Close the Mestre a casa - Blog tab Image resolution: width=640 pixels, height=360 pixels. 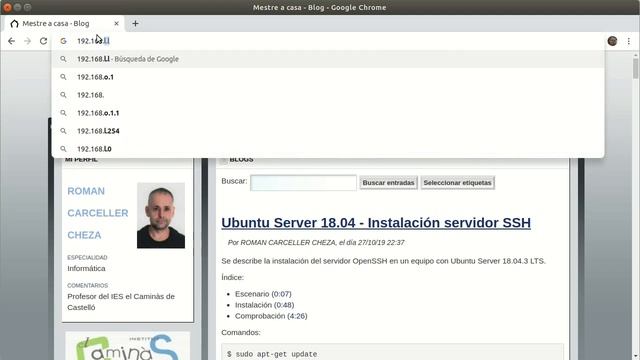pos(116,24)
